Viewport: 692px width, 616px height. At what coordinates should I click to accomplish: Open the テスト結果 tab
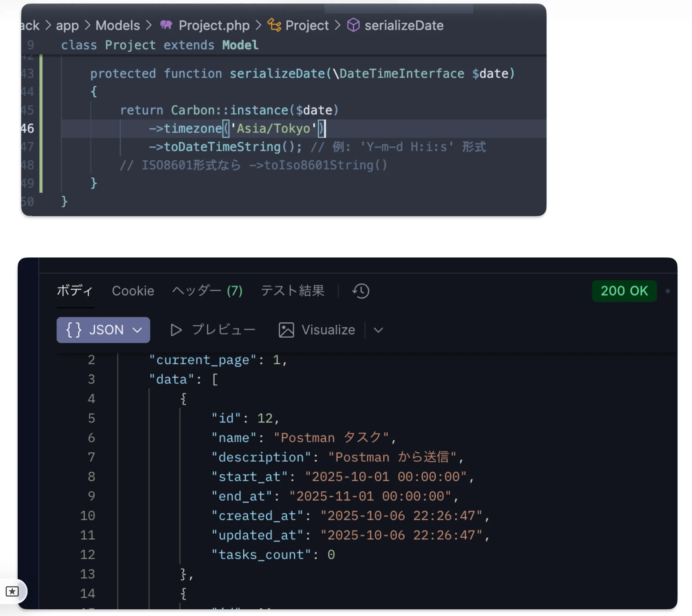[x=292, y=291]
